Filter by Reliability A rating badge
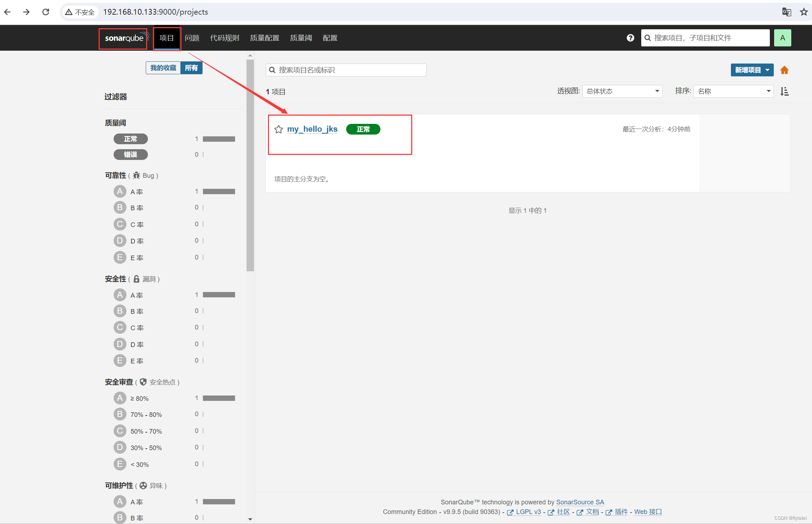This screenshot has height=524, width=812. 120,191
